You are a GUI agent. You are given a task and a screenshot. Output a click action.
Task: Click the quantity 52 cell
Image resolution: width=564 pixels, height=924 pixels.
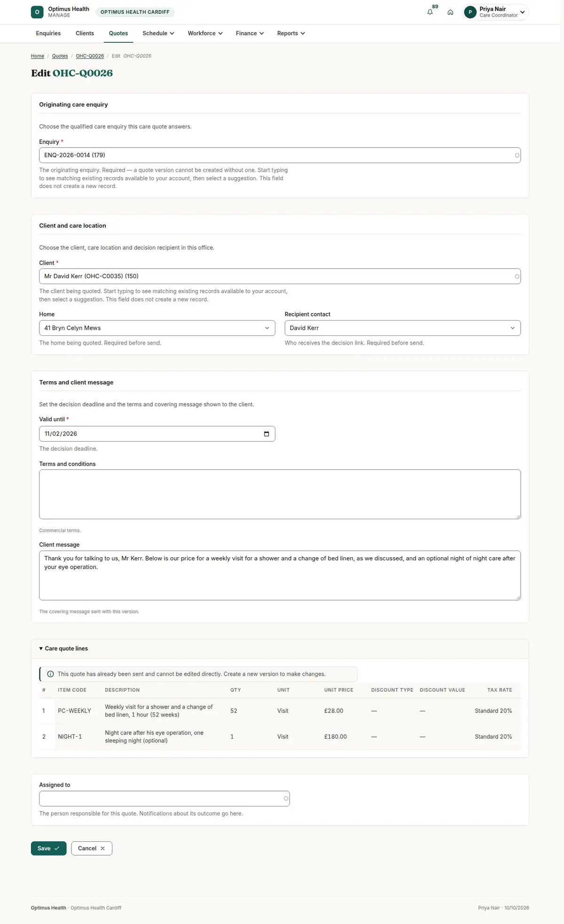pos(234,711)
